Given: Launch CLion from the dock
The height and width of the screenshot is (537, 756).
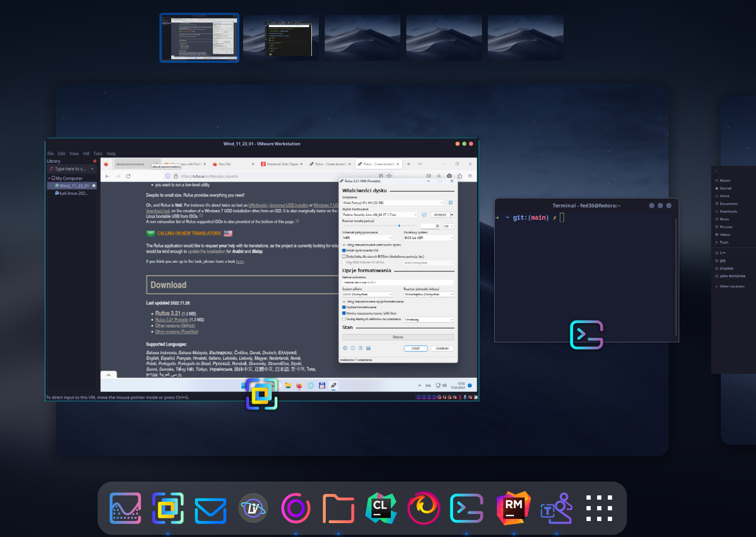Looking at the screenshot, I should [381, 508].
